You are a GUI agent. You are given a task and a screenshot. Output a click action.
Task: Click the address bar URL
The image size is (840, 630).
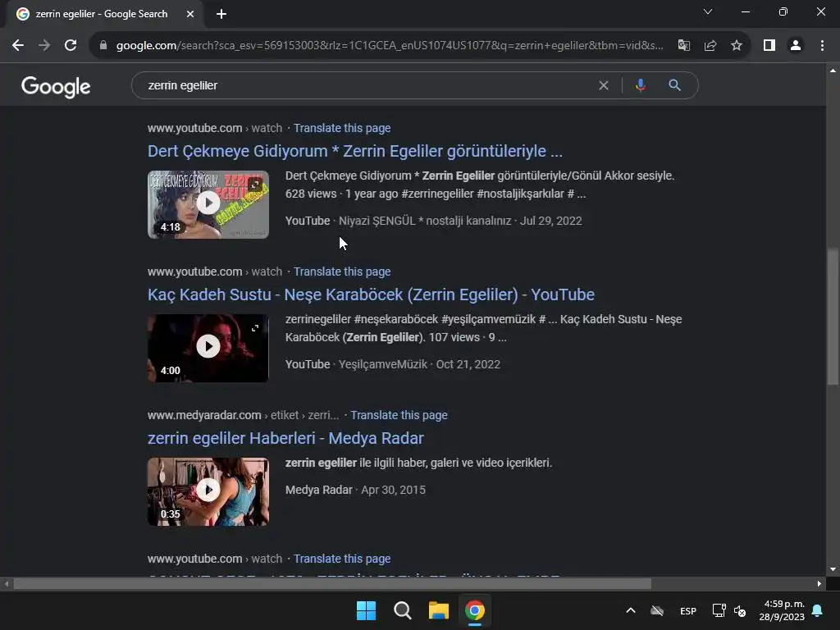click(390, 46)
